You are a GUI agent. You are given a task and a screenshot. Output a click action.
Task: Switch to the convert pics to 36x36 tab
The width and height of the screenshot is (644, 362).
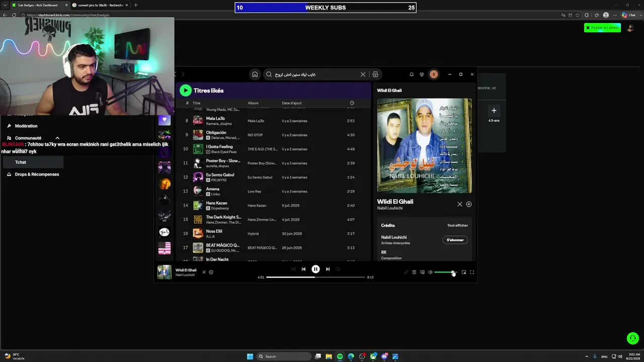[x=100, y=5]
